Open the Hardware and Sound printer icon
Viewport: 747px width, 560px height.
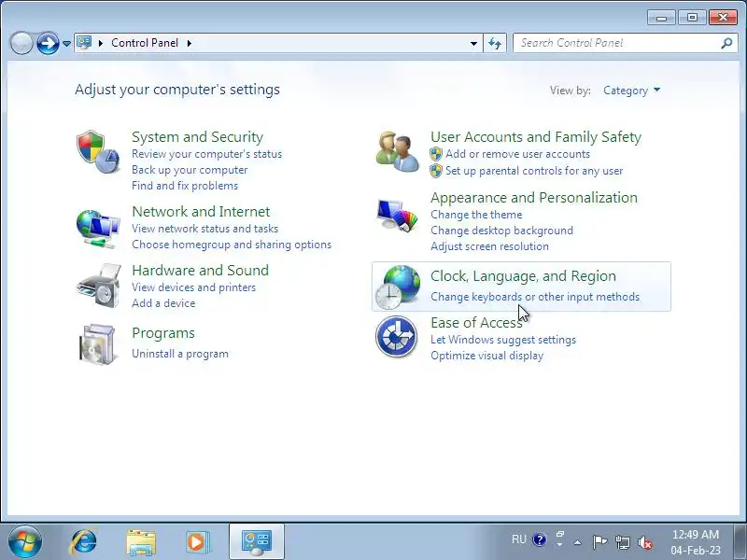click(99, 286)
